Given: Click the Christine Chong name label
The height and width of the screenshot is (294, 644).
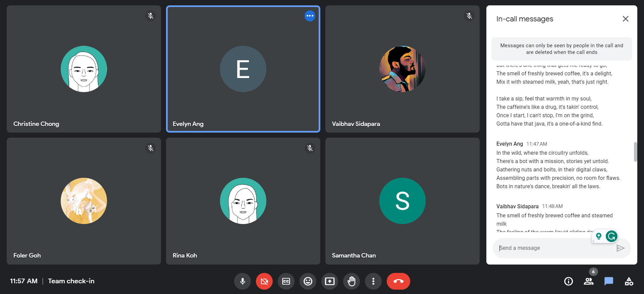Looking at the screenshot, I should (x=36, y=124).
